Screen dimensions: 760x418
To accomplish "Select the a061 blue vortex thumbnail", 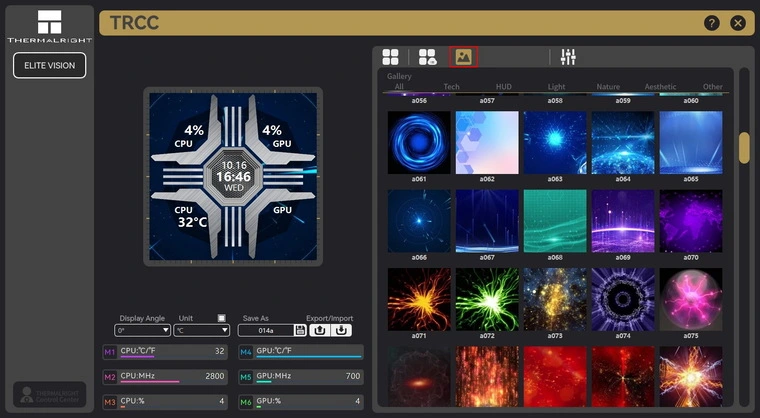I will 419,142.
